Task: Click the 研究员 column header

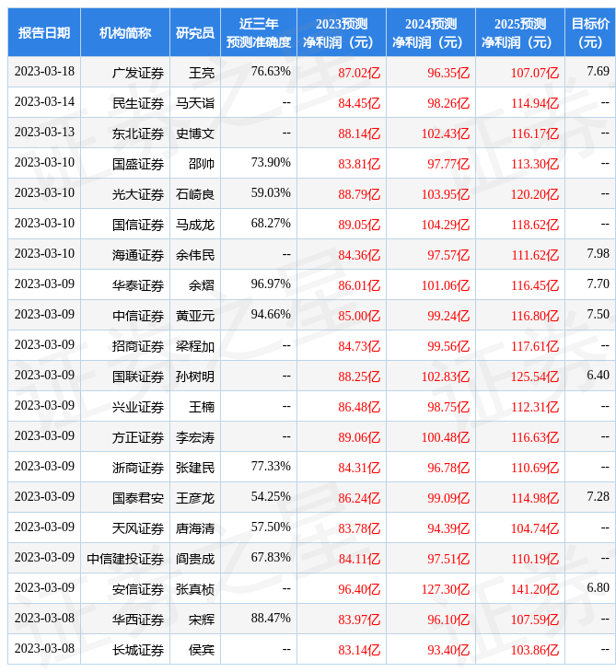Action: 195,32
